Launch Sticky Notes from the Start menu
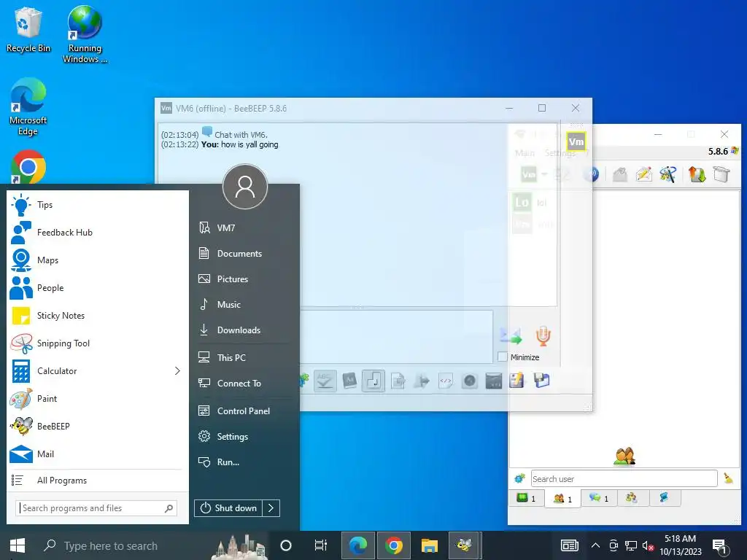Viewport: 747px width, 560px height. tap(97, 315)
